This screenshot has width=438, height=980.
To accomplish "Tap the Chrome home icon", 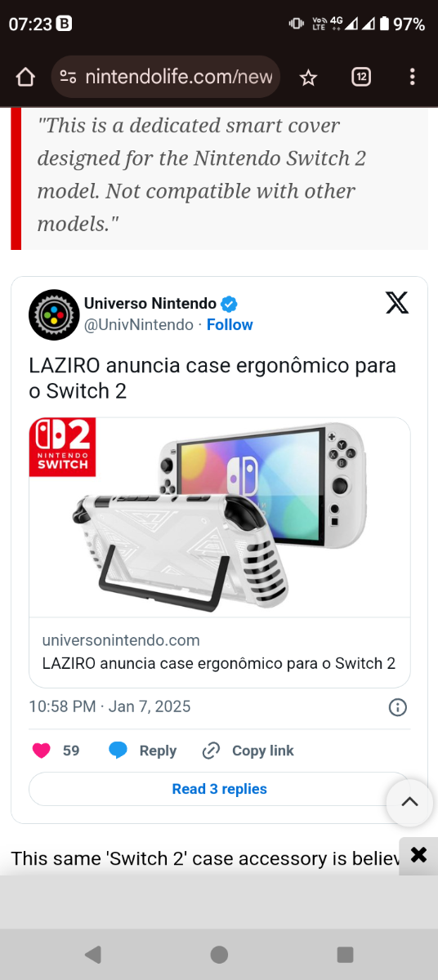I will 25,77.
